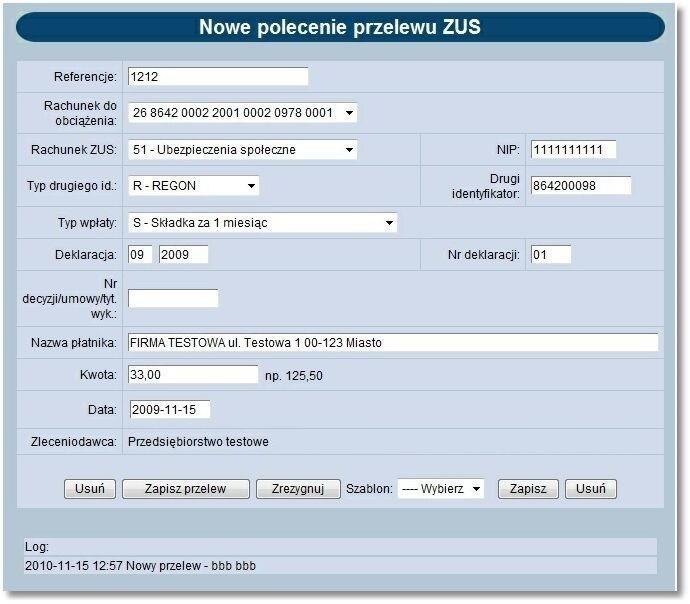Click the Referencje: label
The height and width of the screenshot is (604, 690).
tap(85, 77)
